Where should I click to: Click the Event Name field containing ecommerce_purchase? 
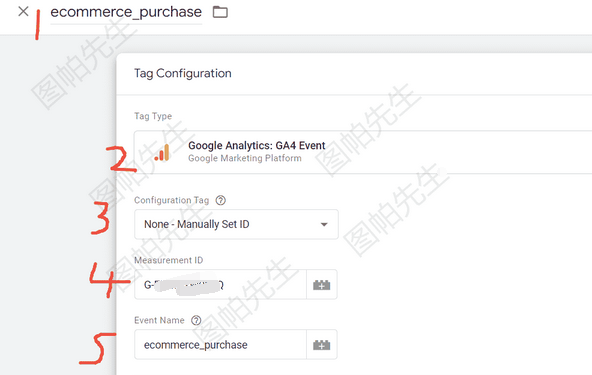pos(220,344)
